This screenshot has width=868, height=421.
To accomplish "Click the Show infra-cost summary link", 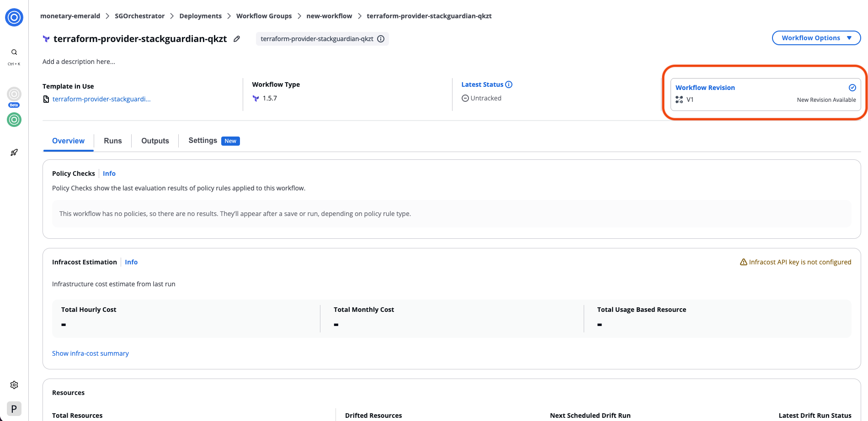I will (91, 353).
